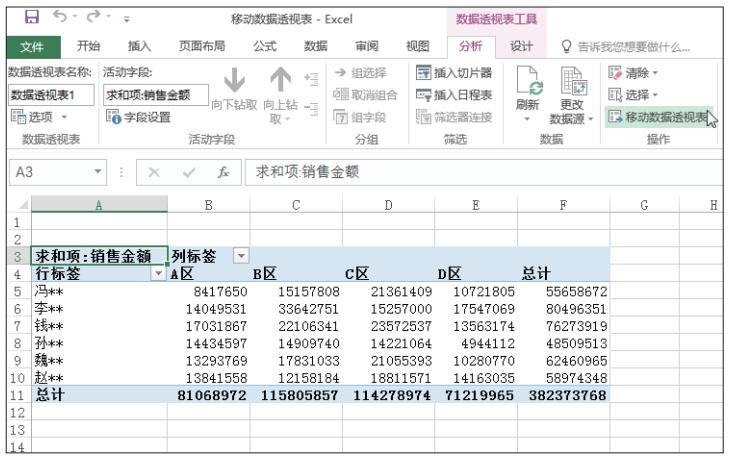The height and width of the screenshot is (461, 732).
Task: Click cell A3 求和项:销售金额
Action: [99, 256]
